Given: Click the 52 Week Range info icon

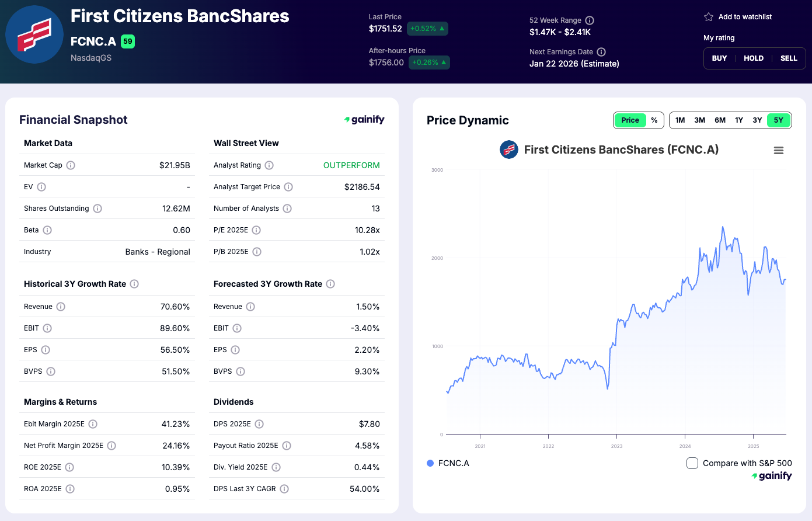Looking at the screenshot, I should tap(590, 20).
